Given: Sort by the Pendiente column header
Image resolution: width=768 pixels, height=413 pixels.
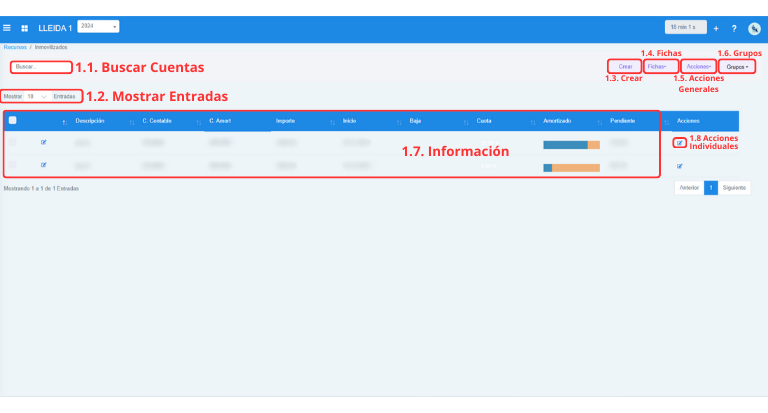Looking at the screenshot, I should (623, 121).
